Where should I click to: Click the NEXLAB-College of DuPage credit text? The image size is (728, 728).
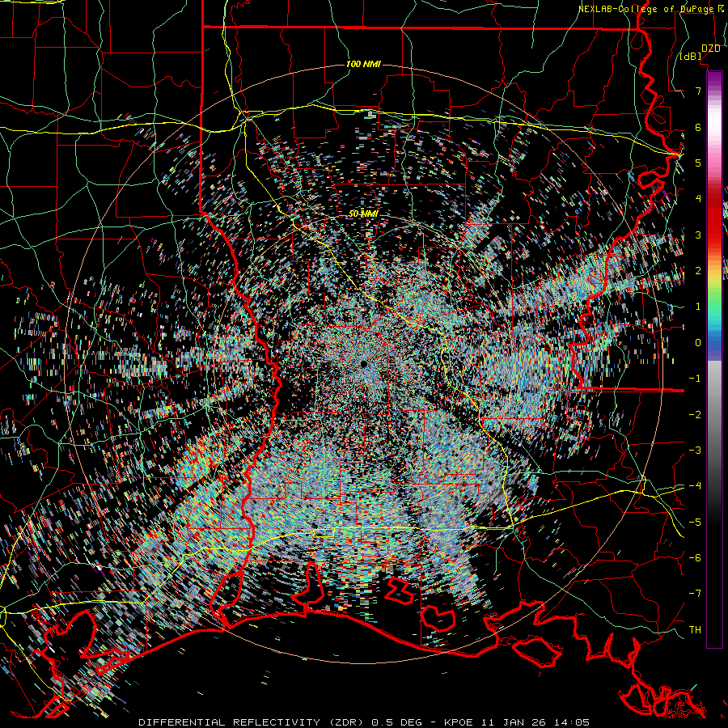click(645, 9)
